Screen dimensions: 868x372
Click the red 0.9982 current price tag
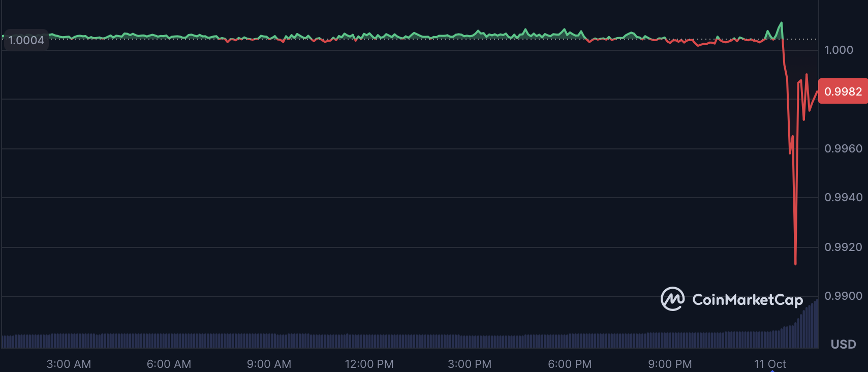click(x=843, y=91)
